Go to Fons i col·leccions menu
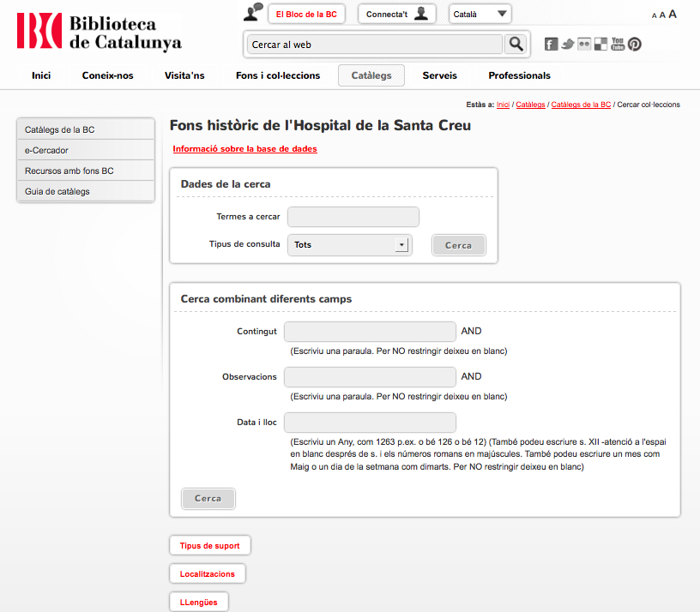The width and height of the screenshot is (700, 612). (278, 75)
